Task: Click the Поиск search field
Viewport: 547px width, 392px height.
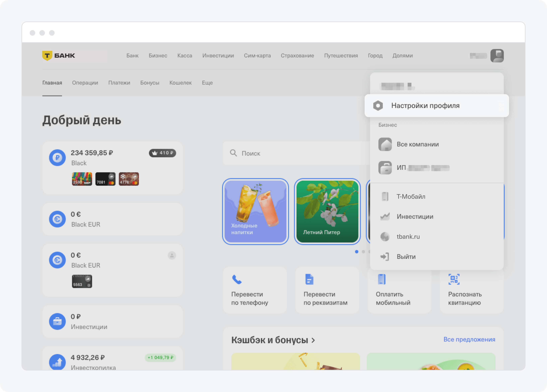Action: click(296, 153)
